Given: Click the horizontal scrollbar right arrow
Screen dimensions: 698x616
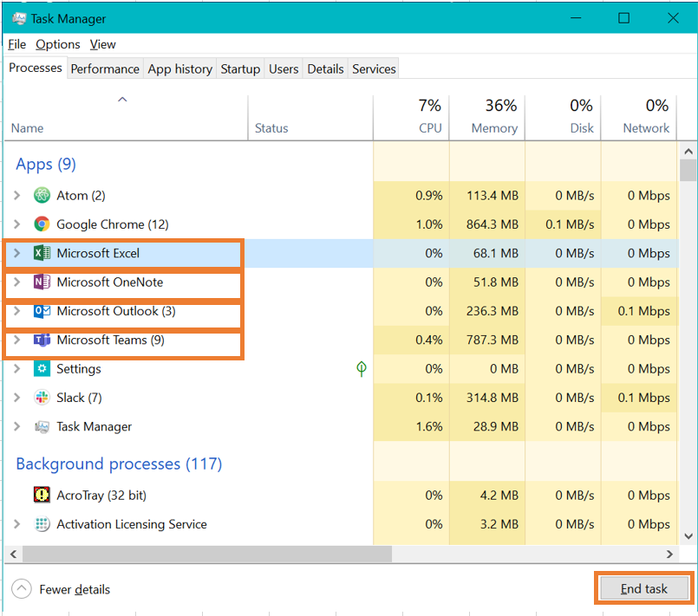Looking at the screenshot, I should coord(669,554).
